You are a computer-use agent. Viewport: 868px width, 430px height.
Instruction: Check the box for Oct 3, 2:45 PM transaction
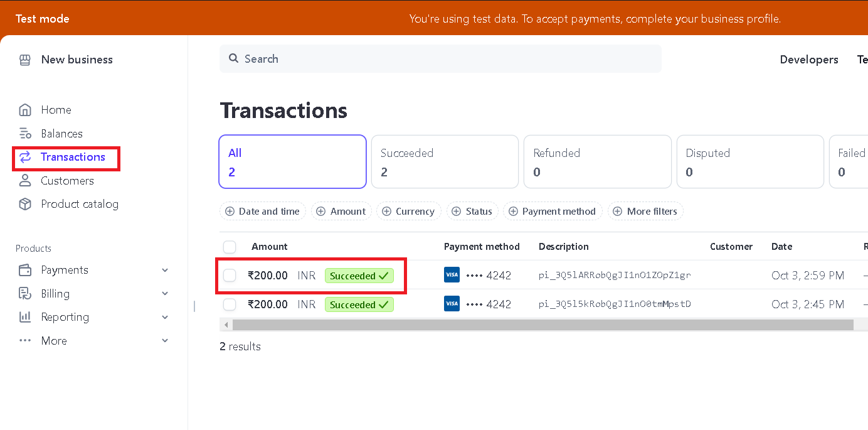[x=230, y=304]
